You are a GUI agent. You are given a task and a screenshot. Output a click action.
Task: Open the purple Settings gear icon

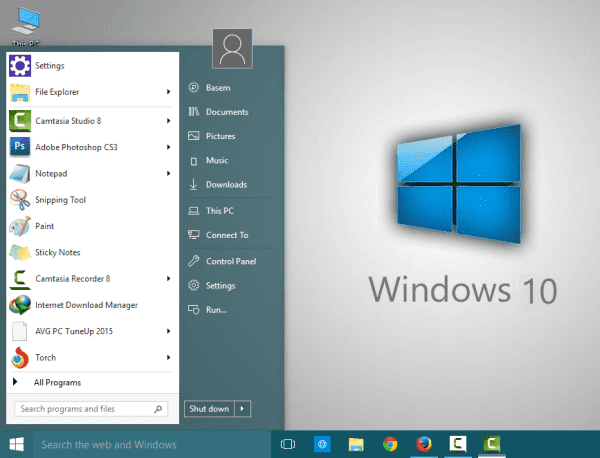pos(20,65)
